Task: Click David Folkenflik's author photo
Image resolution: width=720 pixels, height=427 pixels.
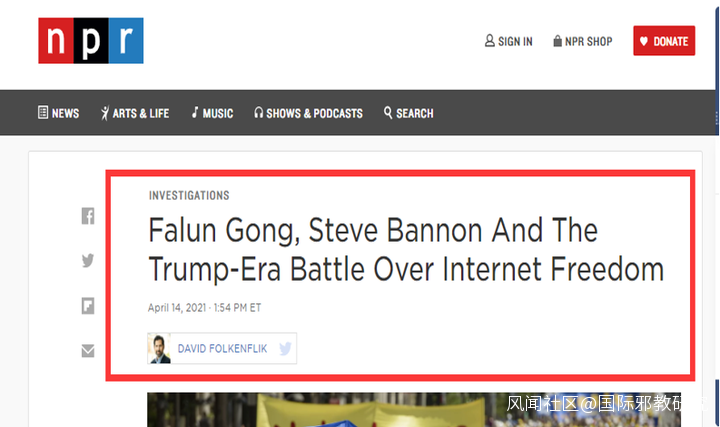Action: click(x=159, y=349)
